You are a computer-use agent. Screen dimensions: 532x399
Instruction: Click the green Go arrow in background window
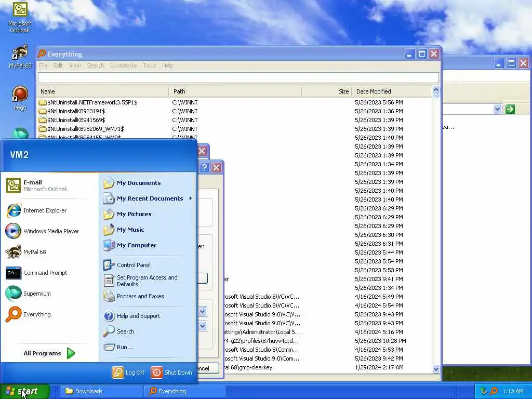coord(510,109)
